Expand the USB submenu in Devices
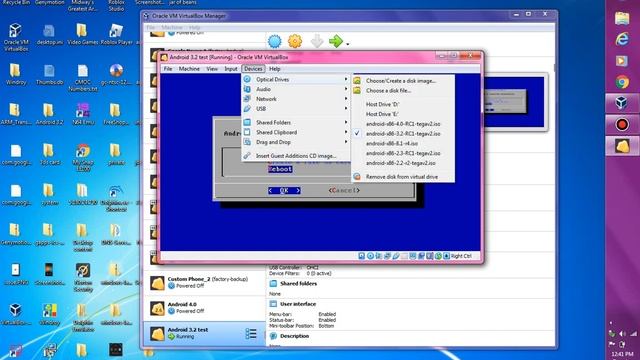The width and height of the screenshot is (640, 360). point(296,109)
